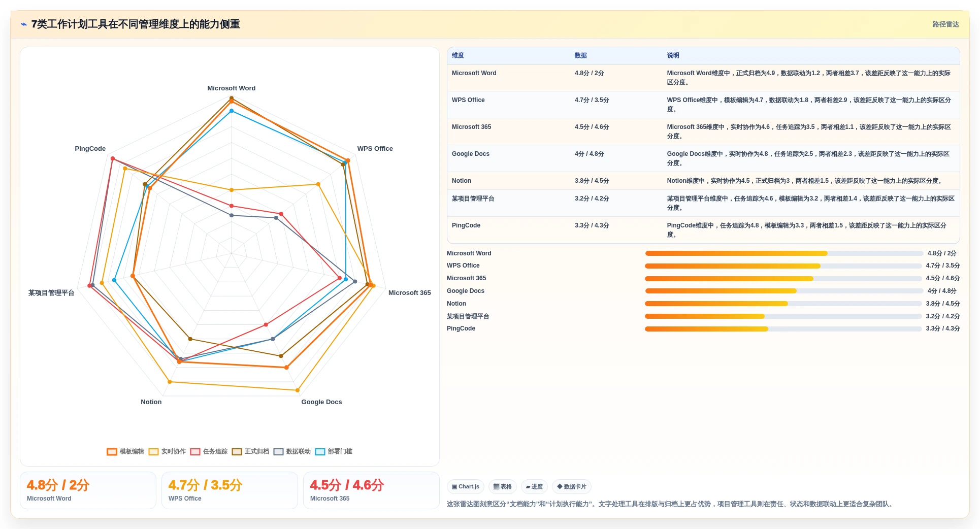
Task: Click the 说明 table column header
Action: click(x=673, y=55)
